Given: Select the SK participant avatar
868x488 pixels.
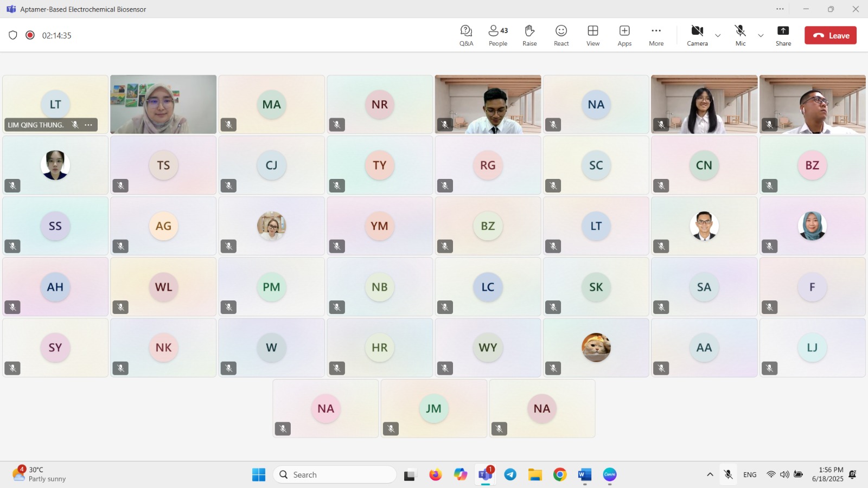Looking at the screenshot, I should pos(596,287).
